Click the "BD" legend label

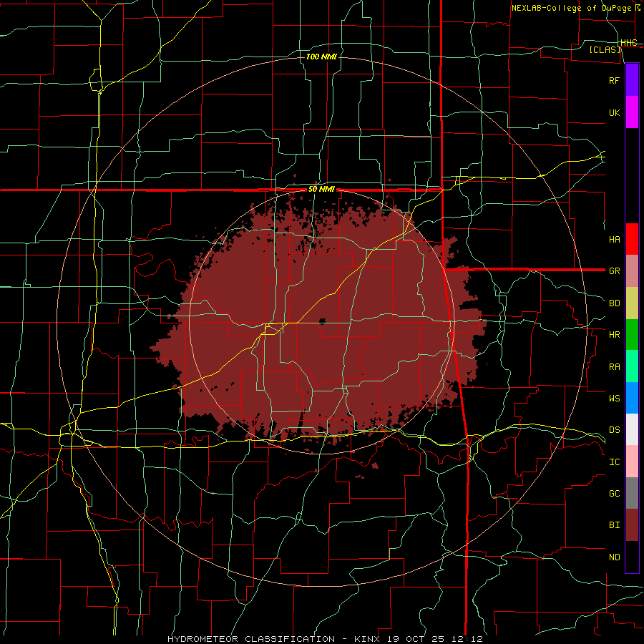(615, 303)
